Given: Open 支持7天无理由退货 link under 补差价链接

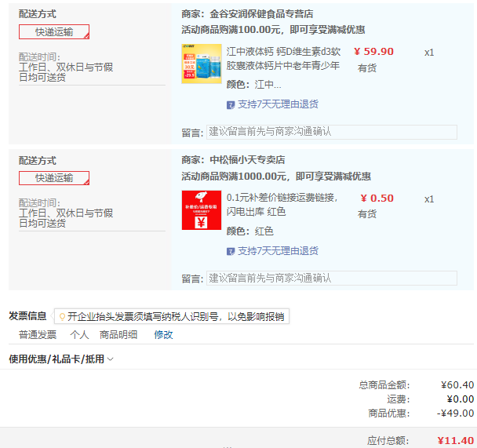Looking at the screenshot, I should click(278, 251).
